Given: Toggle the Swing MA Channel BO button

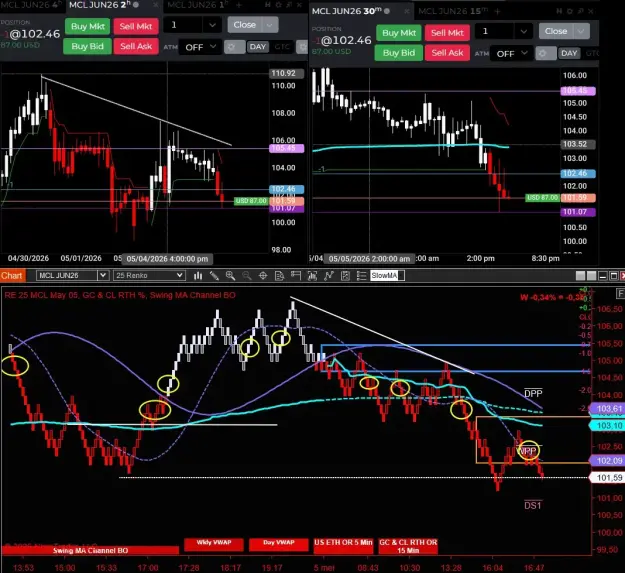Looking at the screenshot, I should [90, 550].
